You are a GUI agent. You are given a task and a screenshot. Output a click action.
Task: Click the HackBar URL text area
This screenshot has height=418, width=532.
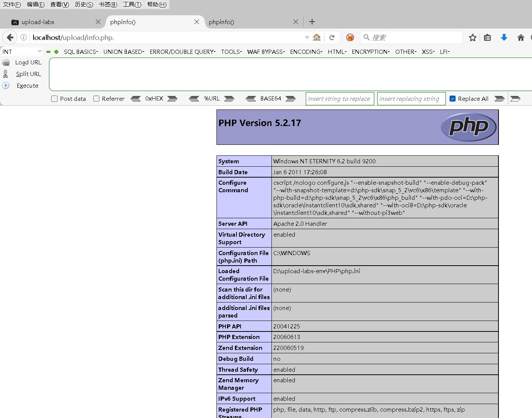coord(290,74)
